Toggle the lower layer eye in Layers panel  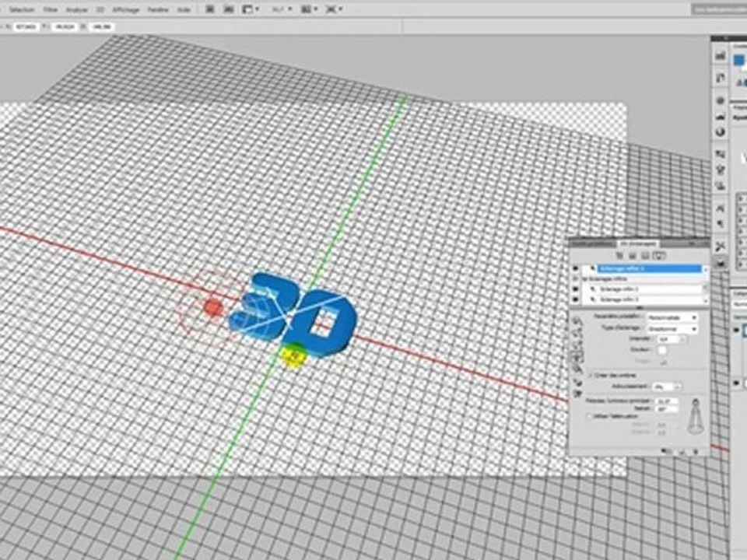[x=737, y=383]
